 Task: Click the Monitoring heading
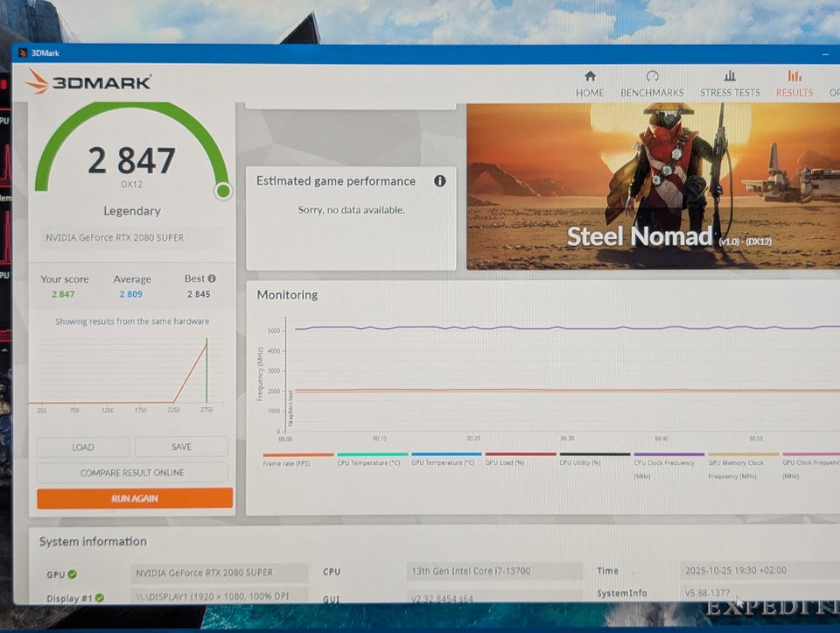point(287,295)
